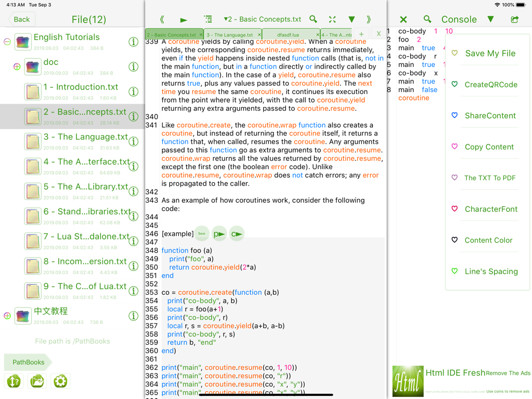
Task: Show info for 9 - The C...of Lua.txt
Action: click(x=134, y=291)
